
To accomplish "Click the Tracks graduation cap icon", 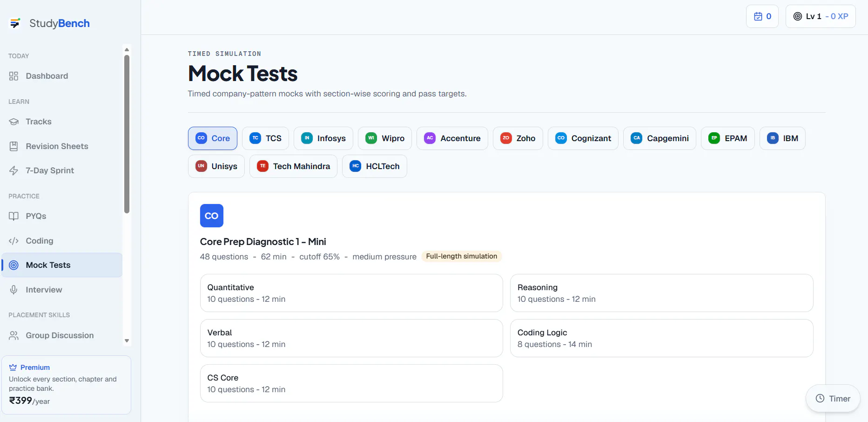I will click(x=14, y=122).
